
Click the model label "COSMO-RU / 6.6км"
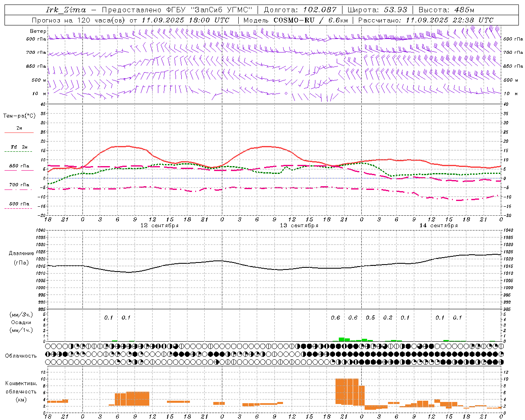coord(311,20)
